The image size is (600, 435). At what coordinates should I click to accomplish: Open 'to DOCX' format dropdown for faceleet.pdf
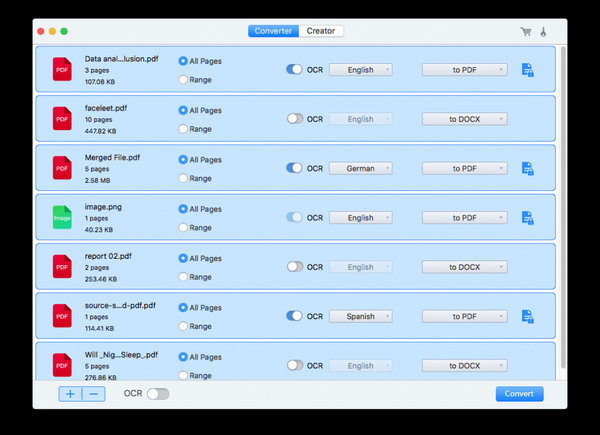pyautogui.click(x=465, y=119)
